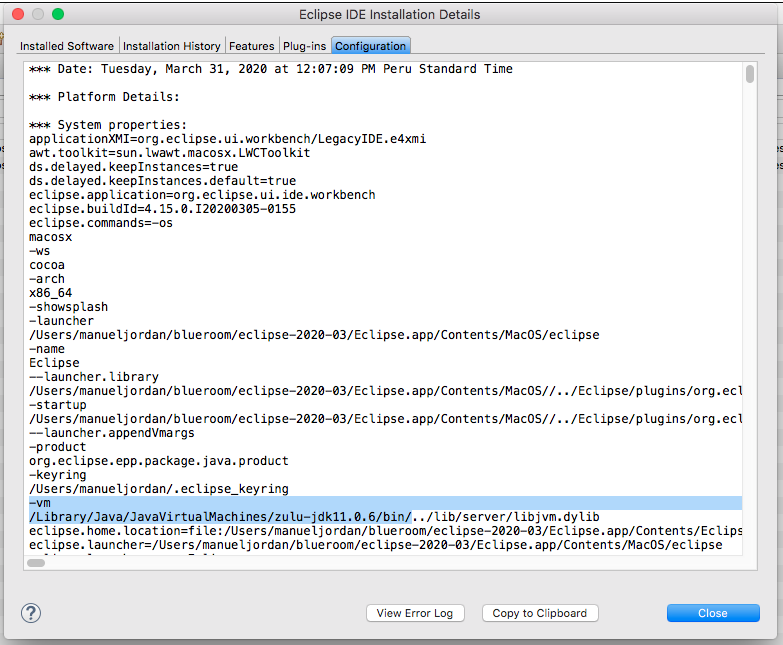Open the Installation History tab

(171, 46)
